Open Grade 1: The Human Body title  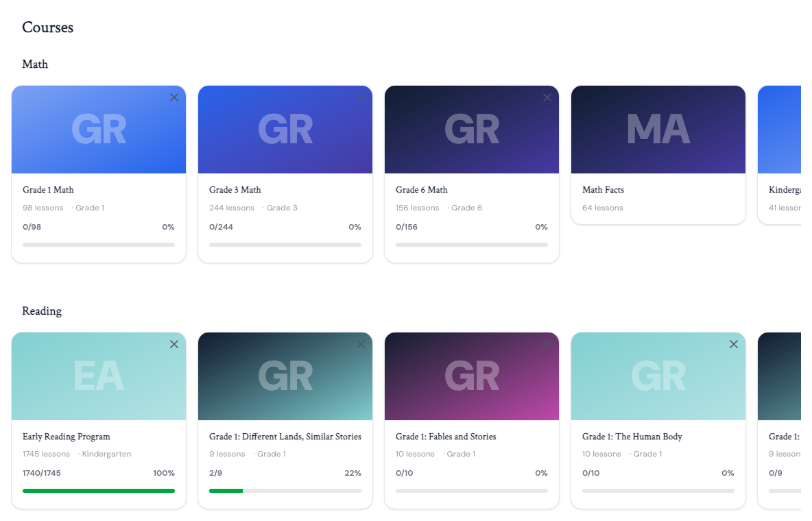pos(632,437)
